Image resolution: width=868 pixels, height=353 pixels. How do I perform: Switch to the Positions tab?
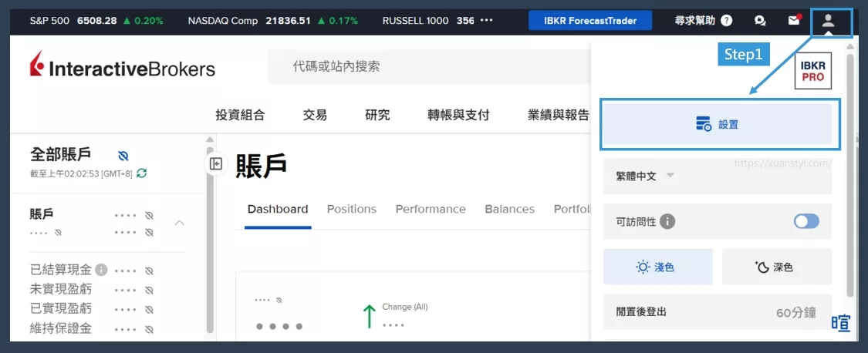click(352, 209)
